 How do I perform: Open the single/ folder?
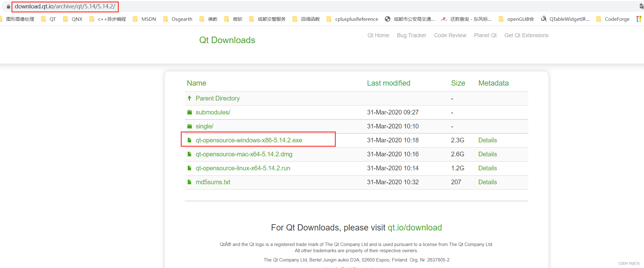[204, 126]
